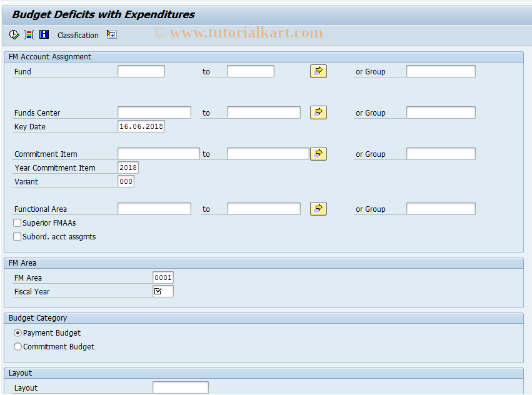Open multiple selection for Funds Center
The image size is (532, 395).
coord(318,112)
